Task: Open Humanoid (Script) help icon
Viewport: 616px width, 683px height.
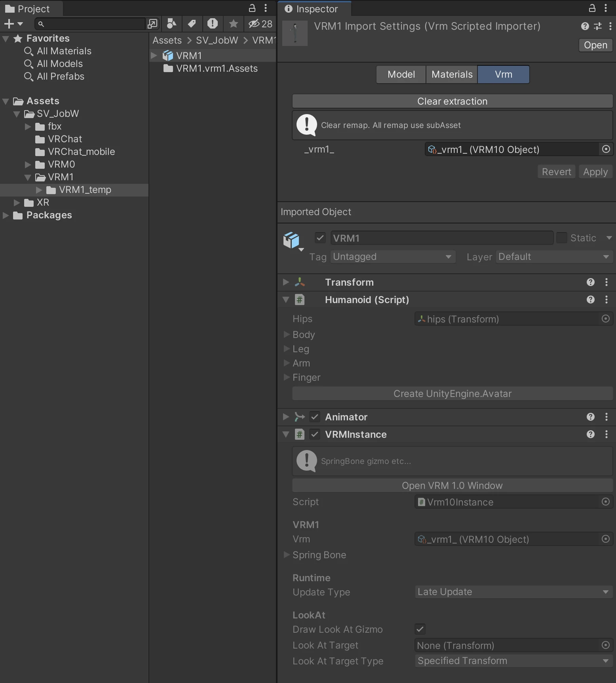Action: point(590,300)
